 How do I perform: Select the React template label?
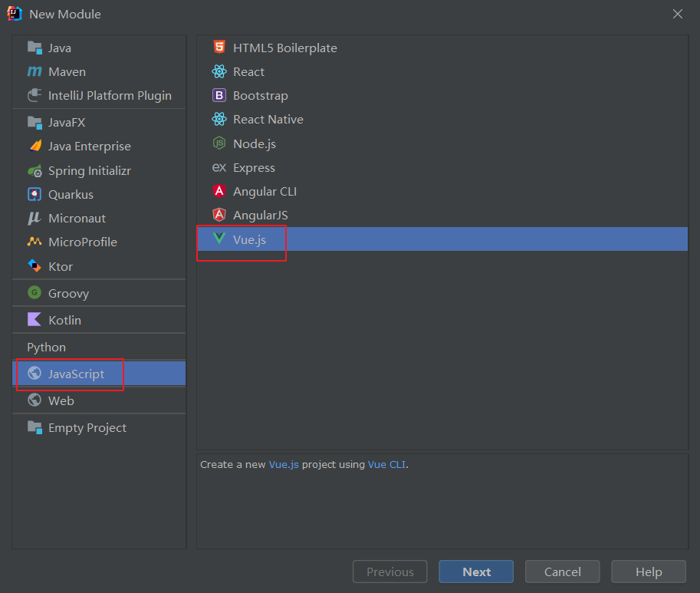pyautogui.click(x=248, y=71)
